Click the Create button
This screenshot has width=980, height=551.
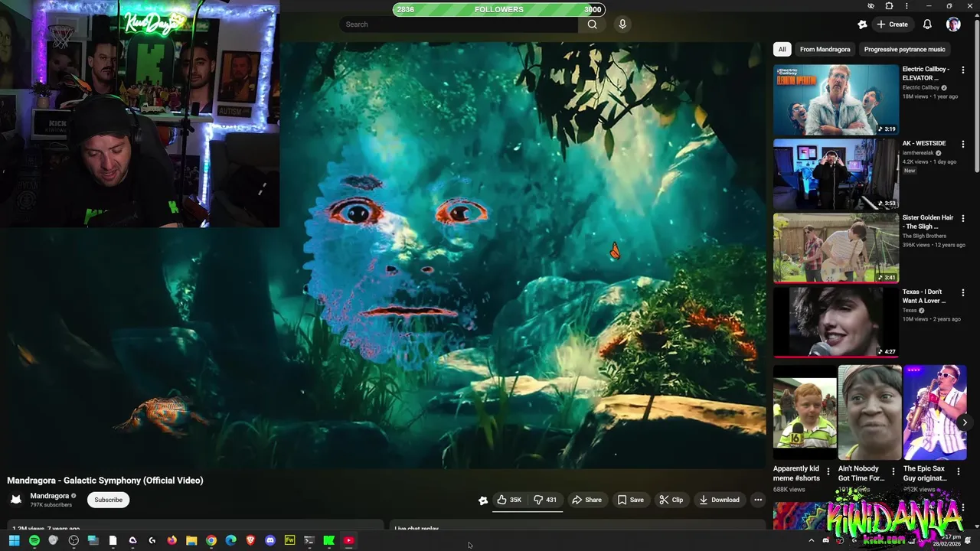point(893,24)
